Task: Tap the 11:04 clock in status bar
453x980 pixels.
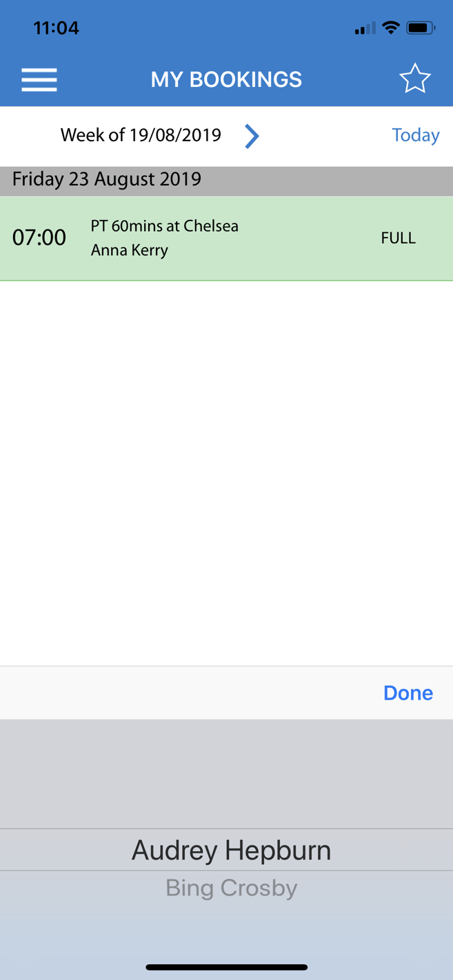Action: [x=56, y=28]
